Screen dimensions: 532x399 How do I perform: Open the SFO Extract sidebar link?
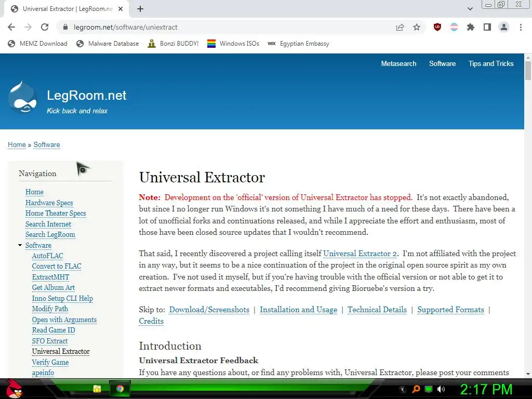(x=50, y=341)
